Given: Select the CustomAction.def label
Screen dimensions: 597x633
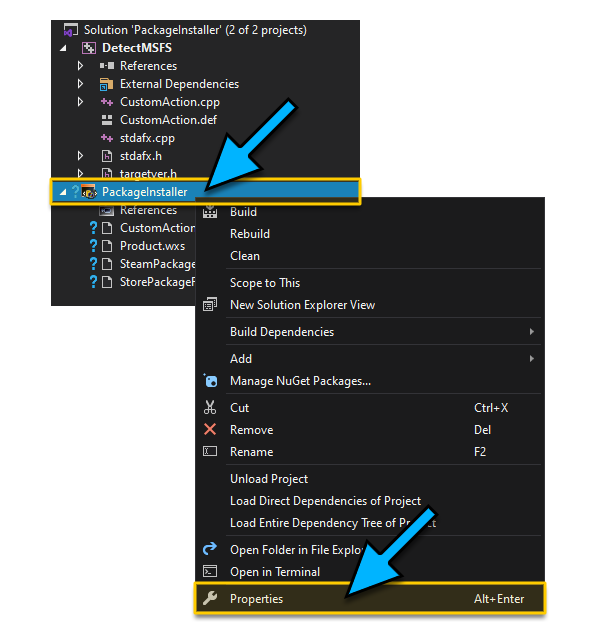Looking at the screenshot, I should click(x=168, y=120).
